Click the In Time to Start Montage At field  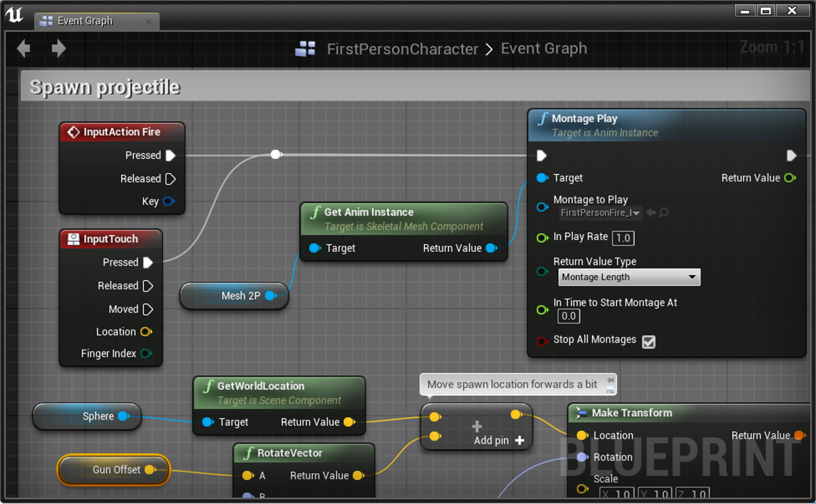click(568, 316)
